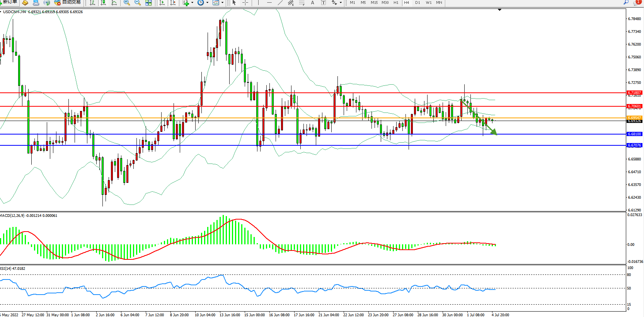The image size is (644, 317).
Task: Click the orange 6.69547 price level label
Action: pyautogui.click(x=634, y=118)
